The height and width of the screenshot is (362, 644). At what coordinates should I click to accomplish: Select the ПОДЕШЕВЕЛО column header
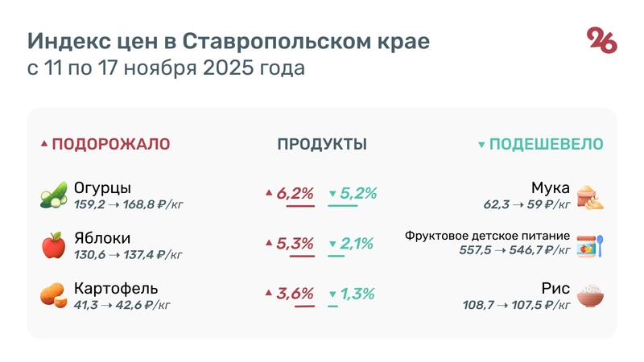coord(547,145)
